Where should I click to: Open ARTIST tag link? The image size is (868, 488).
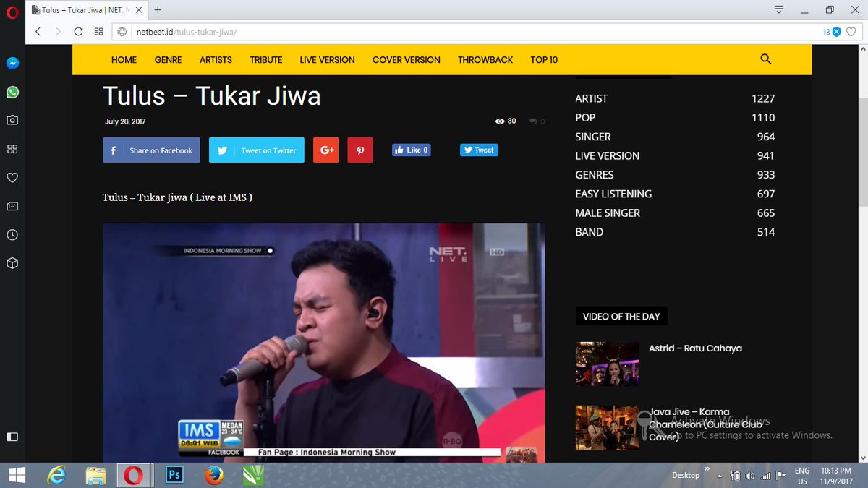click(x=591, y=98)
